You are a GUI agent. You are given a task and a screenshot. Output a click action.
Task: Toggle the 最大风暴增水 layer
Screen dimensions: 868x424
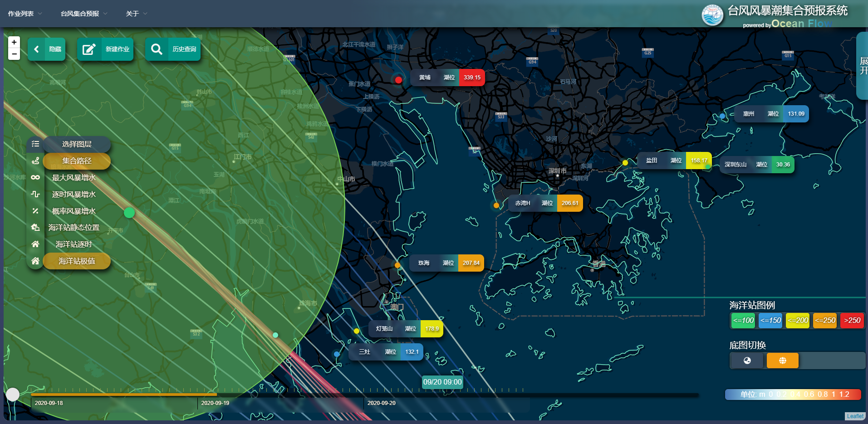point(74,177)
